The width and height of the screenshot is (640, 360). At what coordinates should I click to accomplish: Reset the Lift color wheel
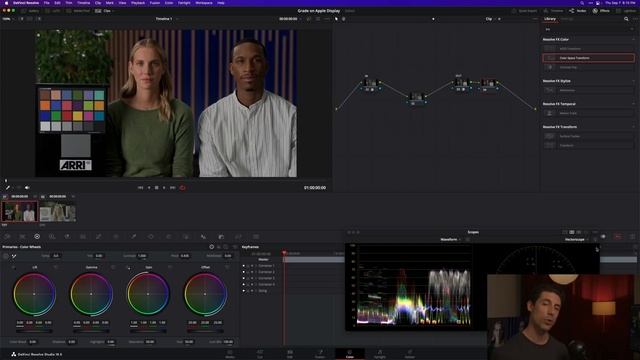[56, 267]
